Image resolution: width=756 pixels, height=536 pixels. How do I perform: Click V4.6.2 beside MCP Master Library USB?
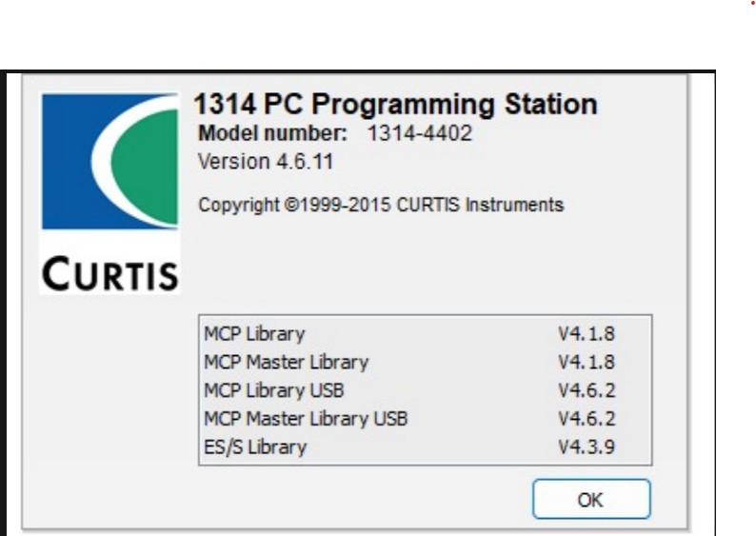coord(587,418)
